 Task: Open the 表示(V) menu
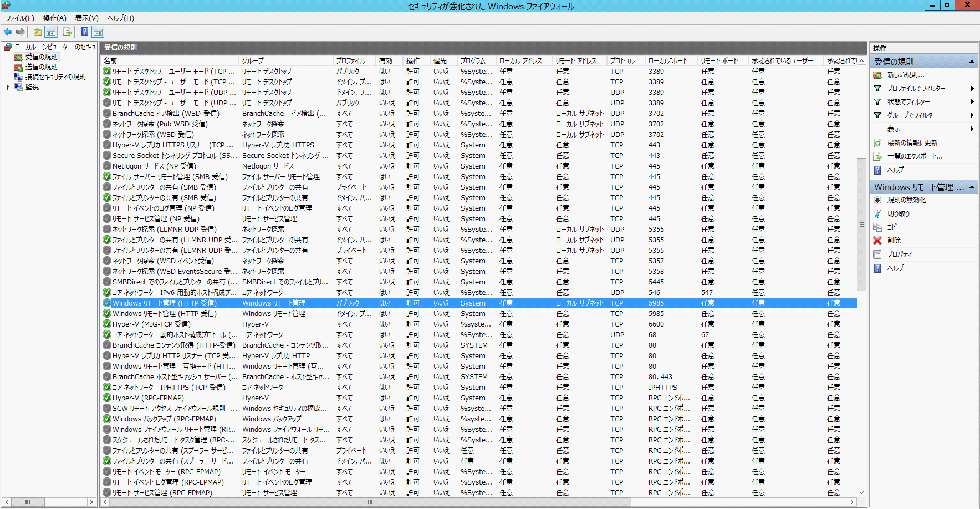tap(87, 18)
